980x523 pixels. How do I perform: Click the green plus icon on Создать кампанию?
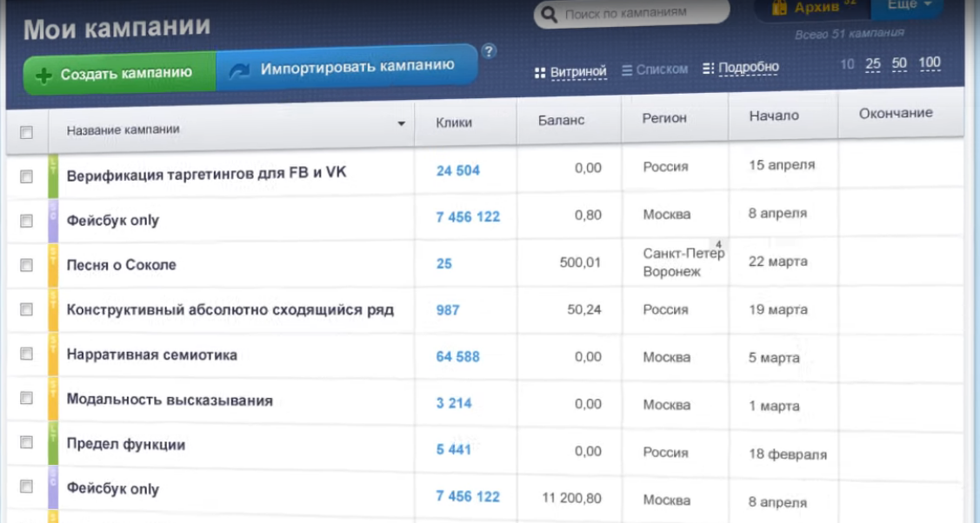(x=43, y=76)
